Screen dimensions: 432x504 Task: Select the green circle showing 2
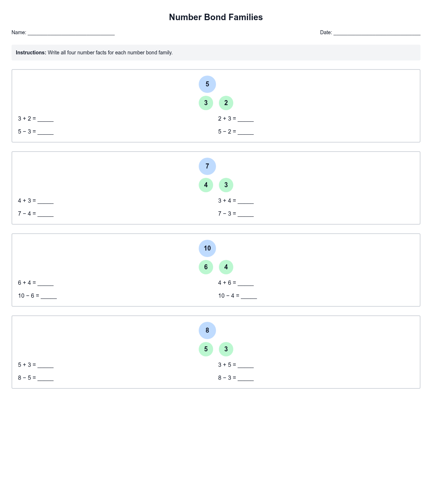click(x=226, y=103)
